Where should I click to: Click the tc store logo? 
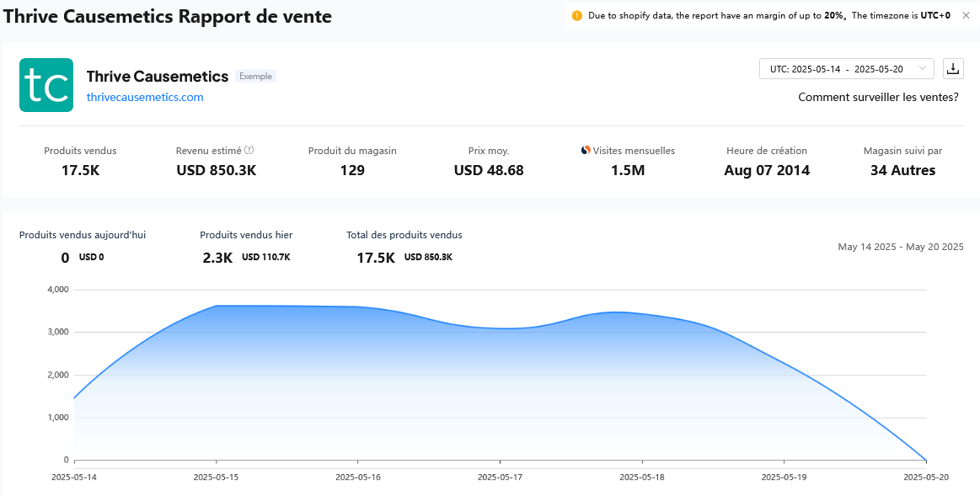click(46, 85)
